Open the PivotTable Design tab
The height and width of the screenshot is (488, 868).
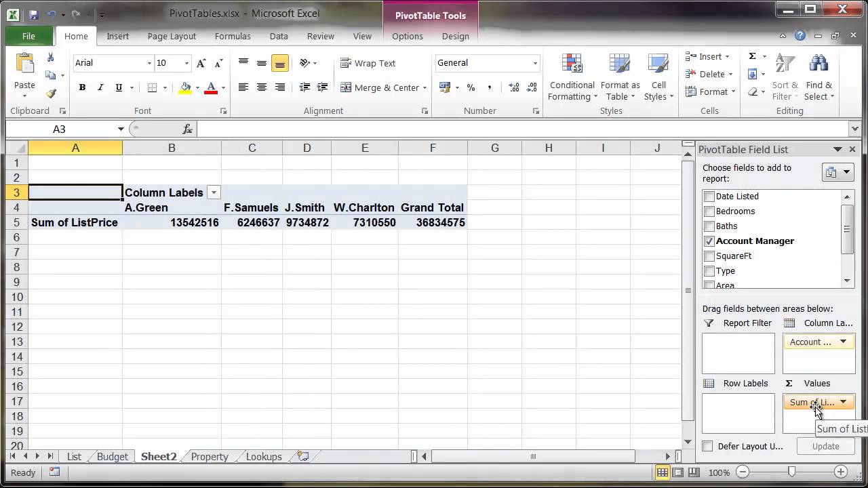tap(455, 36)
